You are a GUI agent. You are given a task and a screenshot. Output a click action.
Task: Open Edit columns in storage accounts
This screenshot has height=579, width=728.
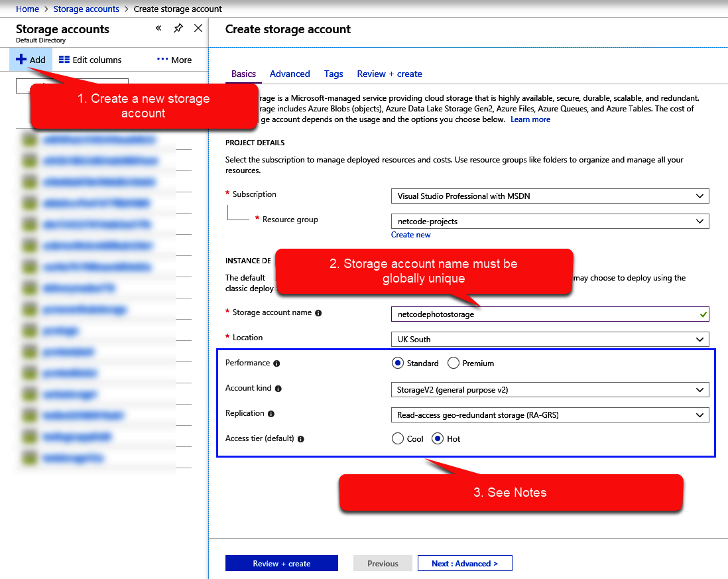coord(90,60)
